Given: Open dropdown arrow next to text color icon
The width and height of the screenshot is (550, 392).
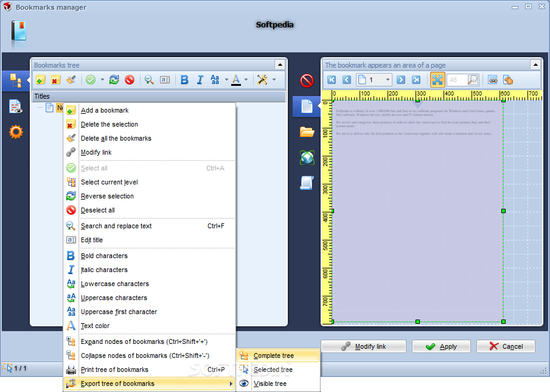Looking at the screenshot, I should click(x=246, y=80).
